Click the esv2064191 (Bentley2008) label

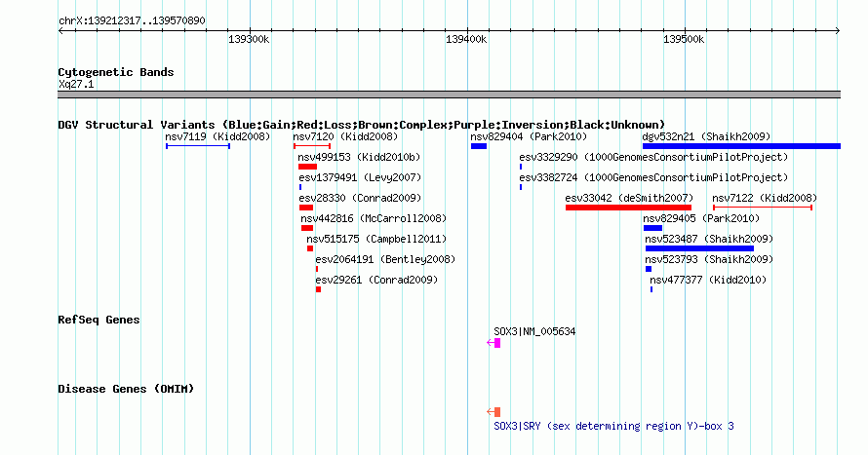[x=385, y=259]
